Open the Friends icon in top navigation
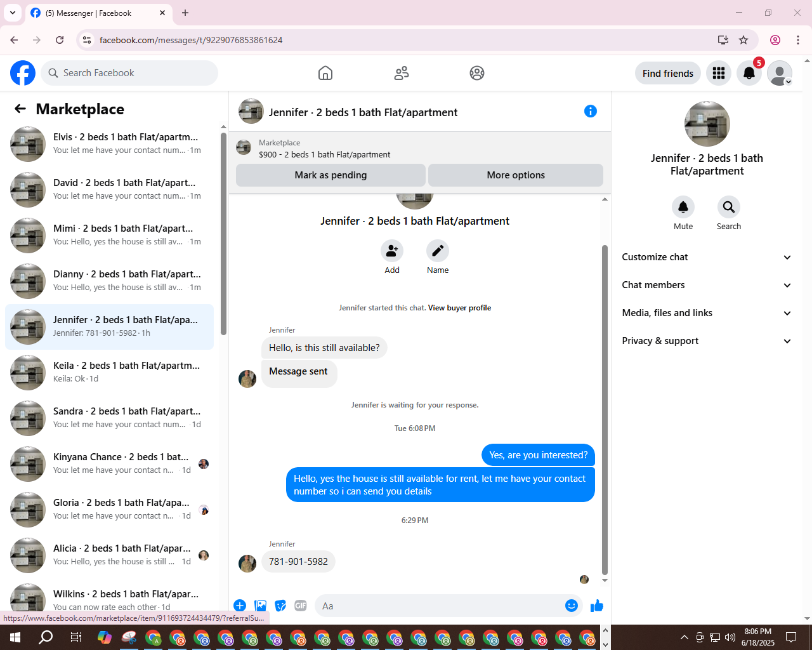This screenshot has height=650, width=812. point(402,73)
